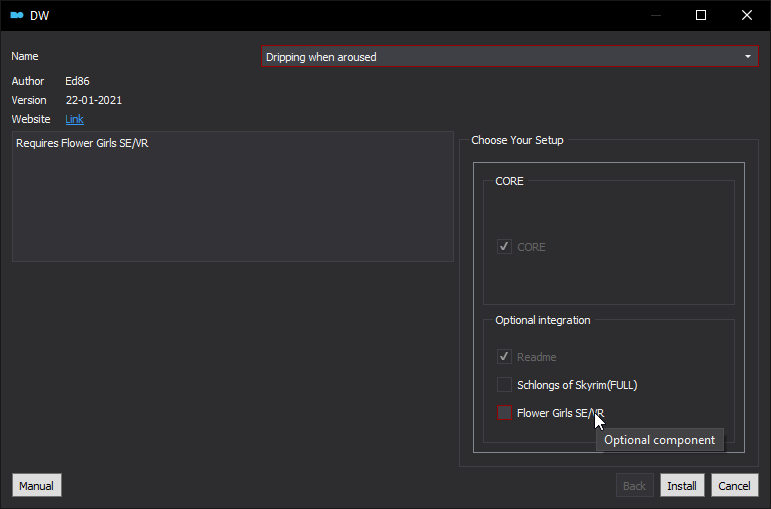This screenshot has height=509, width=771.
Task: Click the Back button
Action: [x=634, y=485]
